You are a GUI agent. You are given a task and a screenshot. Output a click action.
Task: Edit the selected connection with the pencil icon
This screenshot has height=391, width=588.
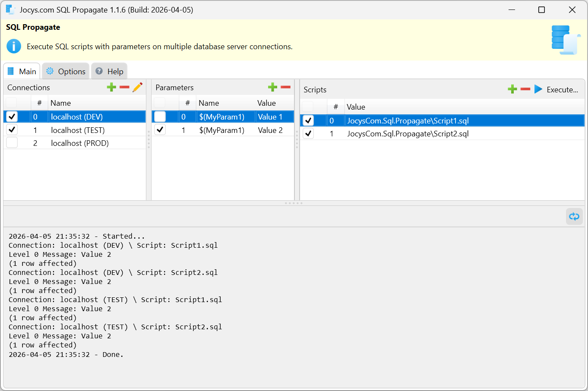[x=137, y=87]
